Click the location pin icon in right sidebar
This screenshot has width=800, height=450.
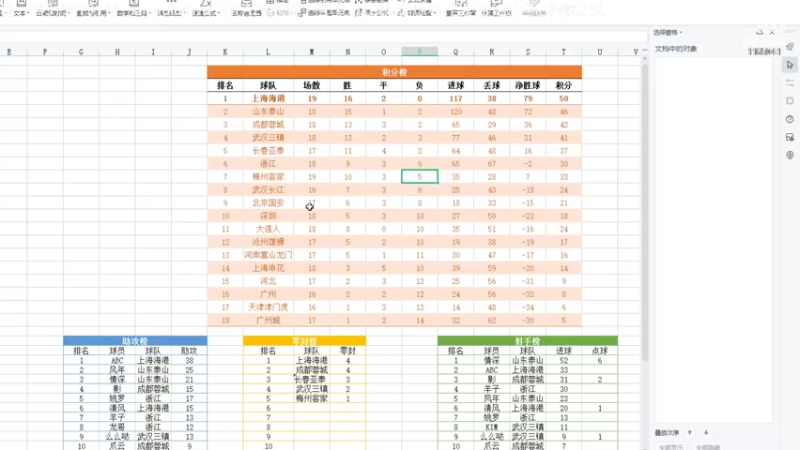(790, 155)
